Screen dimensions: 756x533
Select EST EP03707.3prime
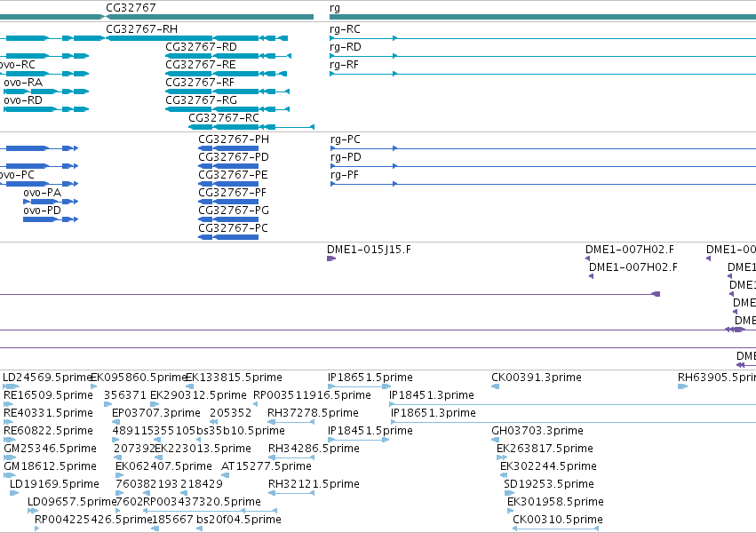(x=115, y=422)
